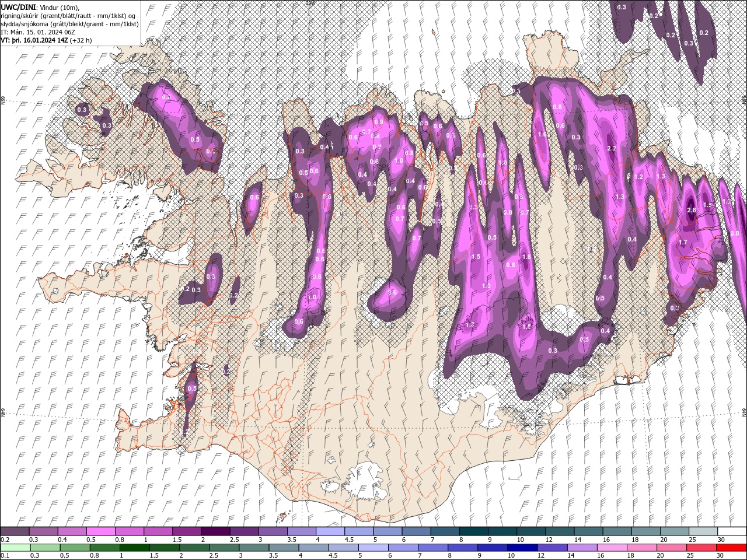Viewport: 747px width, 560px height.
Task: Click the '10' label on the top legend row
Action: coord(519,540)
